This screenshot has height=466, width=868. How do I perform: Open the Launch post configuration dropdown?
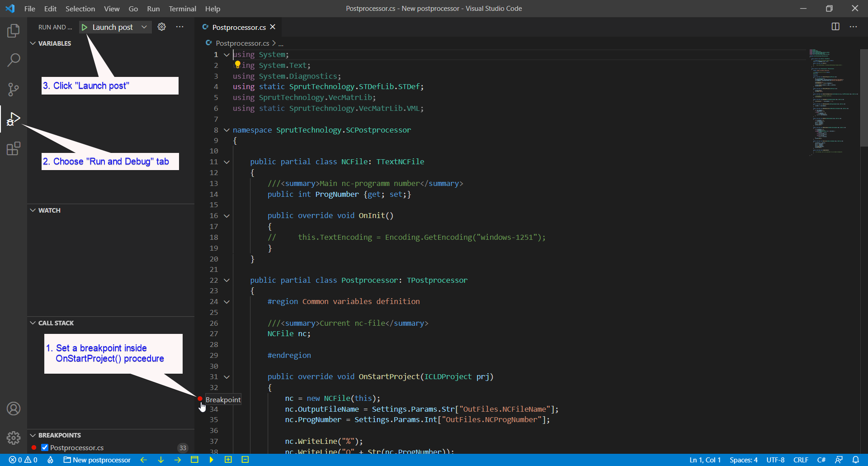pos(144,27)
